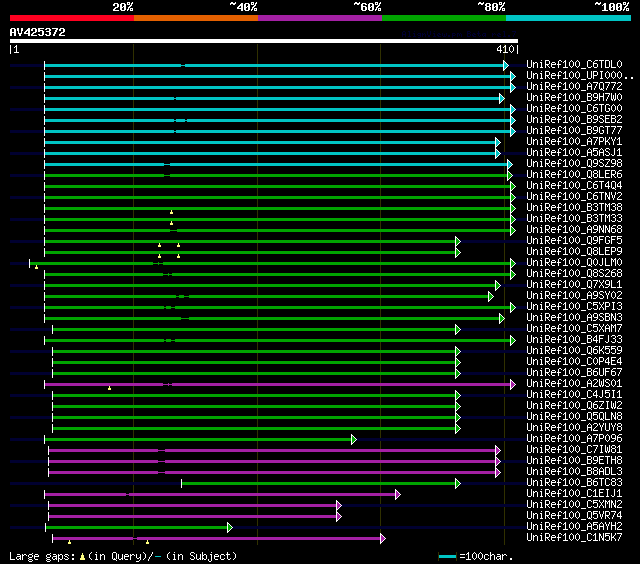
Task: Click the AV425372 query name
Action: tap(38, 32)
